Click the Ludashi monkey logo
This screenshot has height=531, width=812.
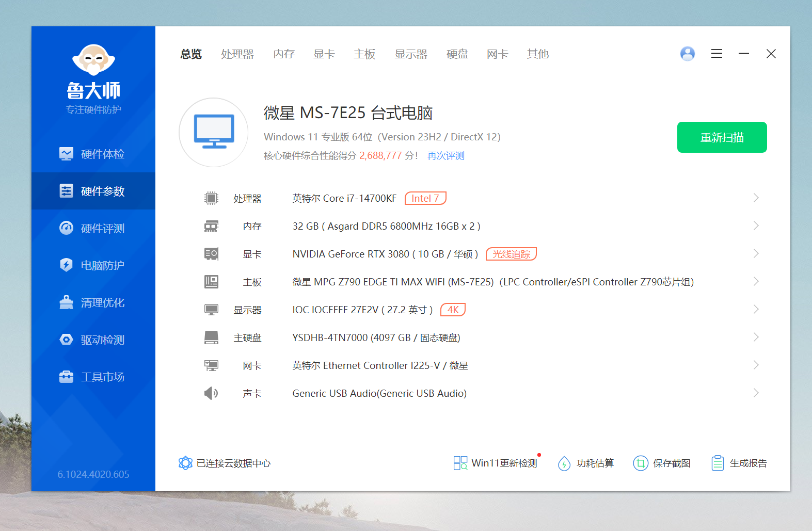pyautogui.click(x=93, y=60)
